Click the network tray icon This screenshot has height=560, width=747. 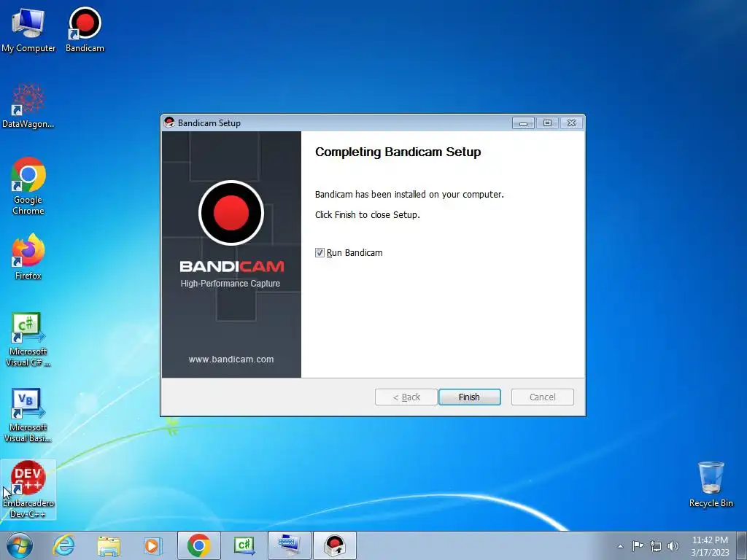(x=656, y=546)
